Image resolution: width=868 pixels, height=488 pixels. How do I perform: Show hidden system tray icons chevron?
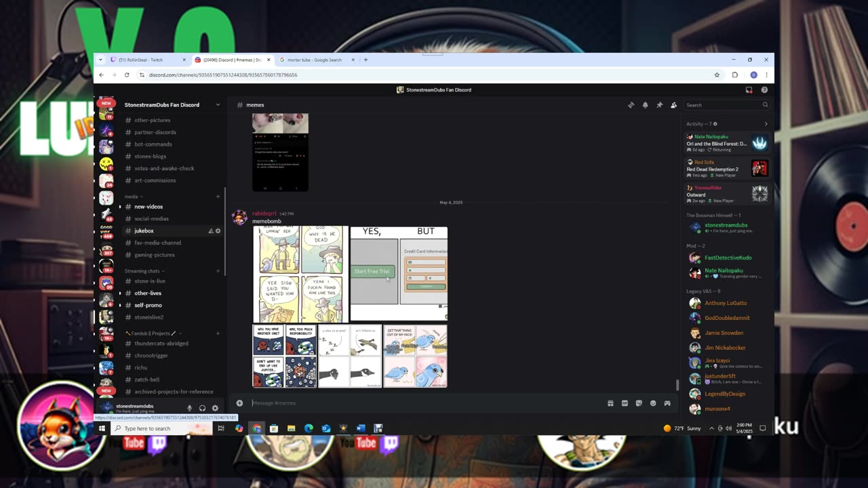[x=711, y=428]
